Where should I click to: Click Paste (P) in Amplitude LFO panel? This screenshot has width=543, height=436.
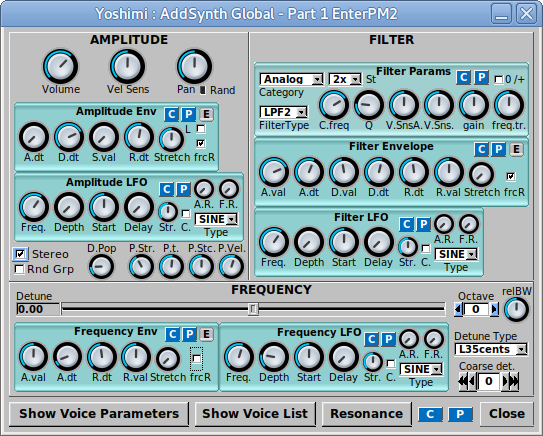[x=184, y=189]
